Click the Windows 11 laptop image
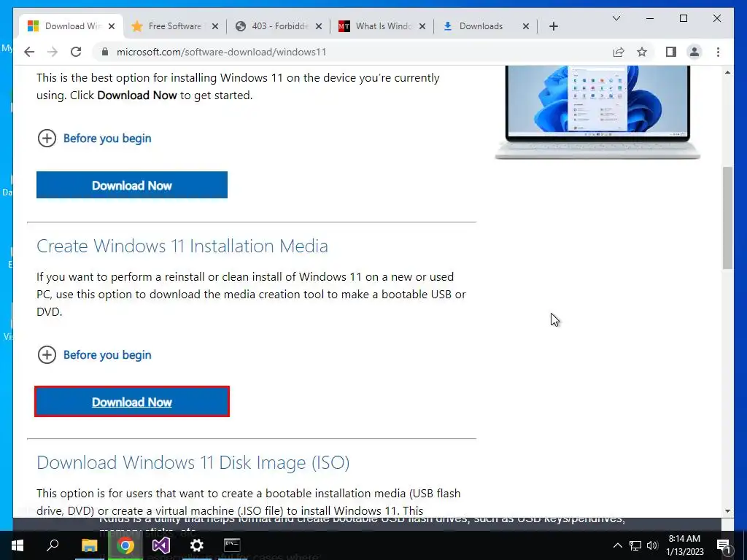The width and height of the screenshot is (747, 560). (597, 112)
